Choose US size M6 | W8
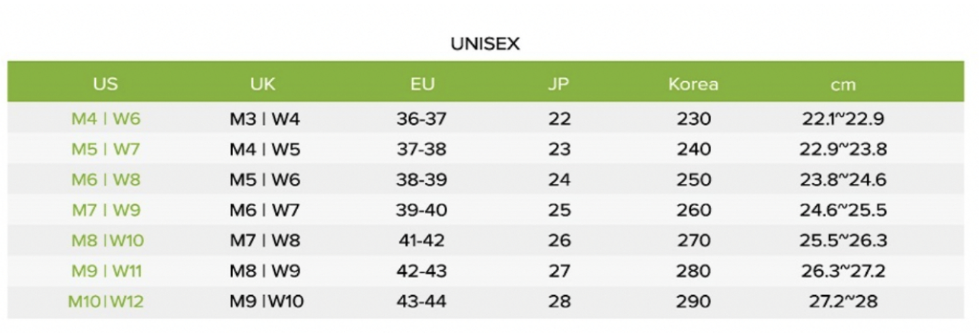The image size is (980, 333). click(x=106, y=180)
